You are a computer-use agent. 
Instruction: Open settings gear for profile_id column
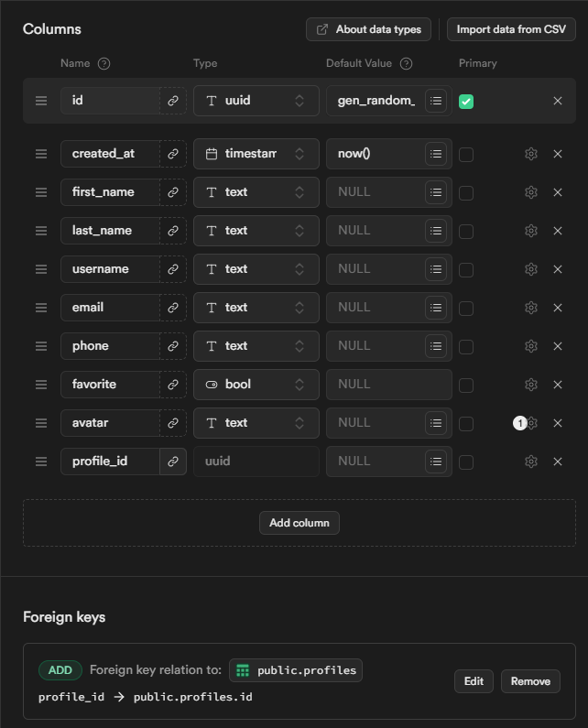click(x=531, y=462)
